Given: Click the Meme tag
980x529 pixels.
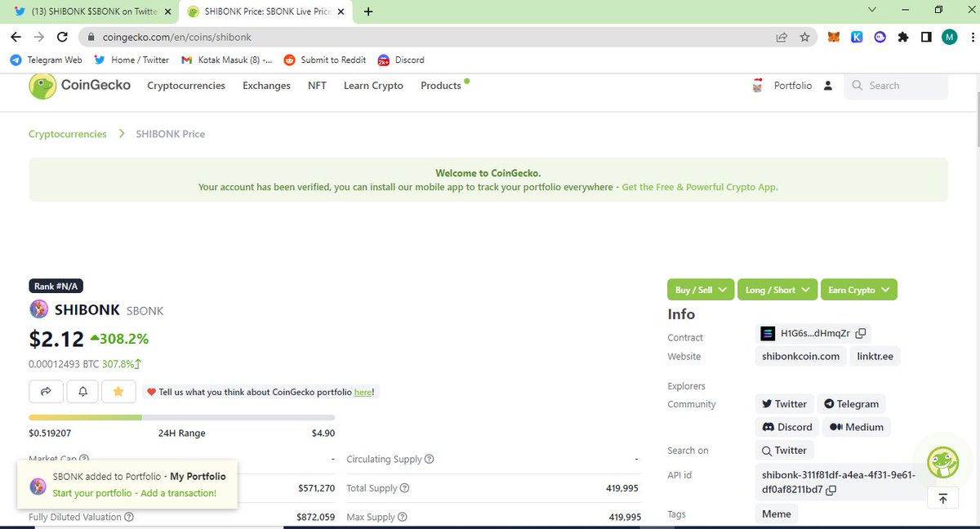Looking at the screenshot, I should tap(777, 514).
